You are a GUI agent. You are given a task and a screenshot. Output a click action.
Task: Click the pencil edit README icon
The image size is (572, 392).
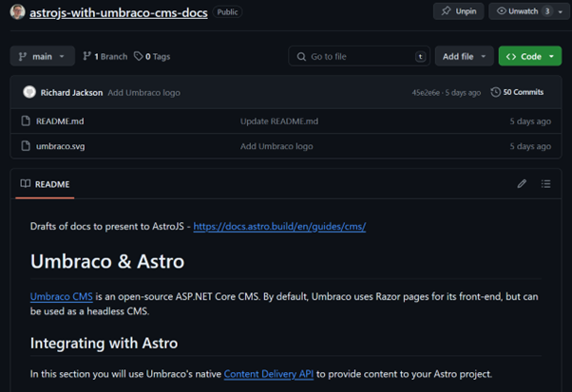522,184
